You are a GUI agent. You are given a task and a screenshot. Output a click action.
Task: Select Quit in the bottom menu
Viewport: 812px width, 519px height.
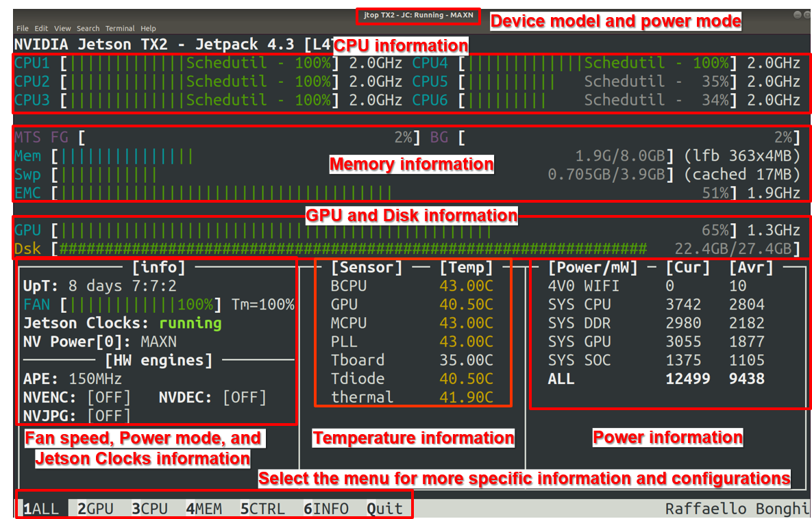[385, 509]
